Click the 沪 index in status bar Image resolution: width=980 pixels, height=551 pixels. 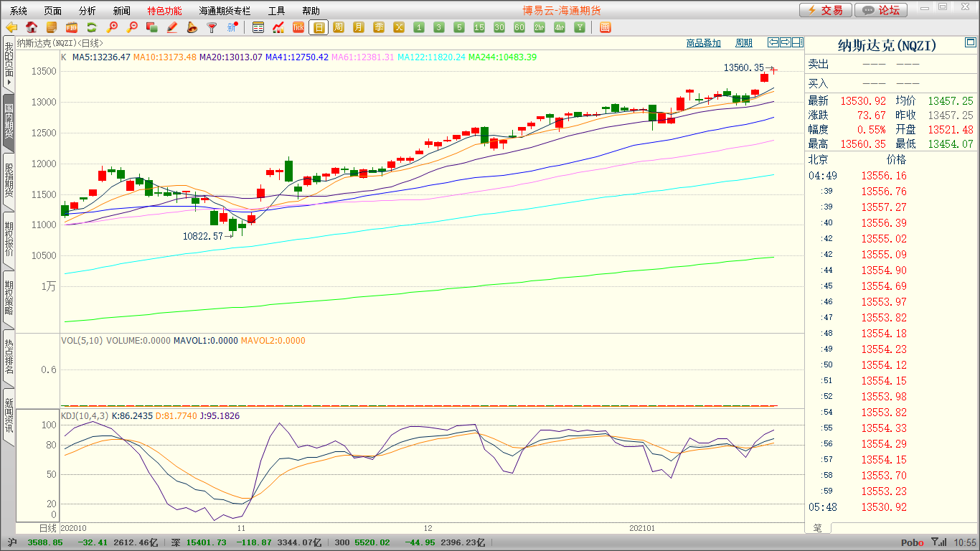click(x=12, y=542)
